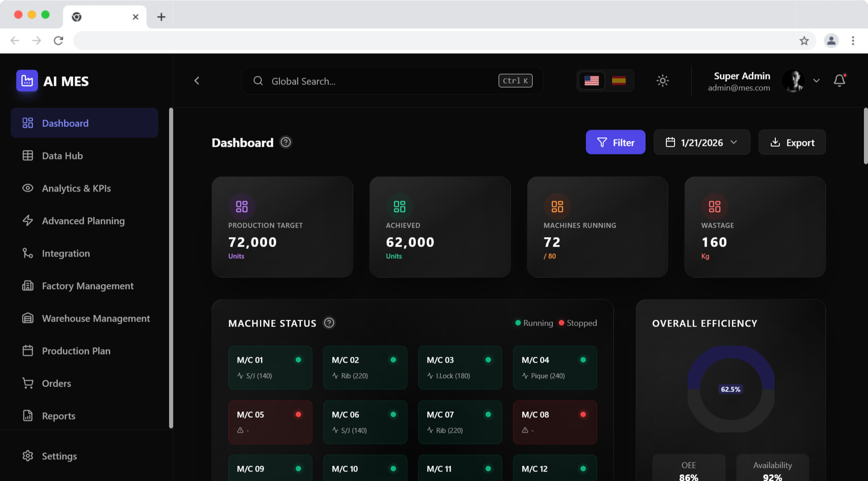Click the Orders cart icon
The width and height of the screenshot is (868, 481).
[x=28, y=383]
